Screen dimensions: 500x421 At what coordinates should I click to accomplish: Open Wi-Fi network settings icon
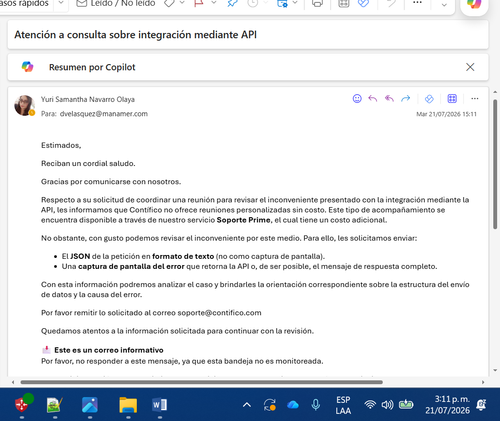pos(370,405)
